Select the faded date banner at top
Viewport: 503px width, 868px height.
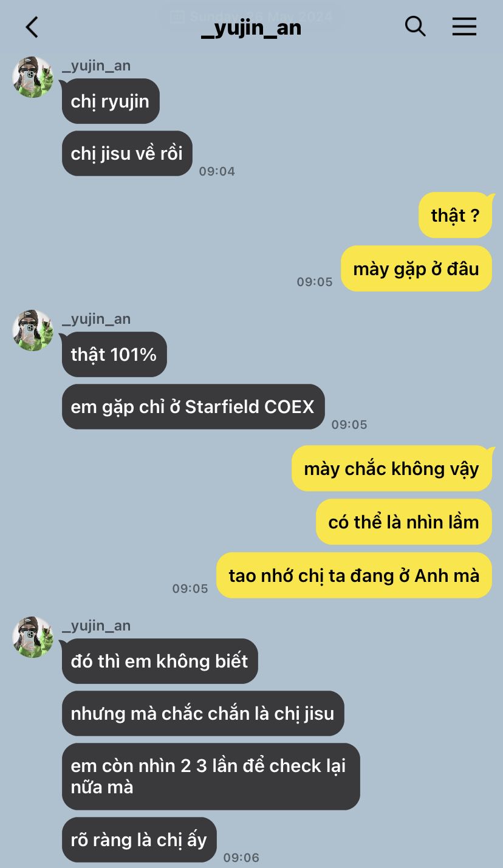click(251, 16)
